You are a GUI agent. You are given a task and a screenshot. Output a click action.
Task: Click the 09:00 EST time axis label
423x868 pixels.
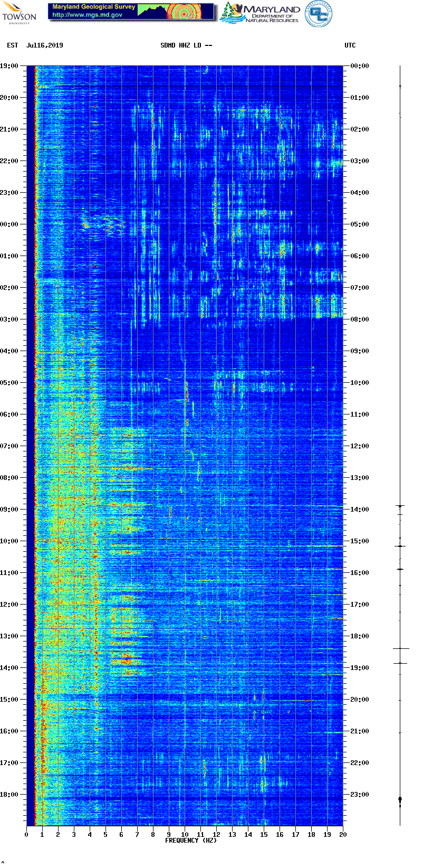point(9,510)
